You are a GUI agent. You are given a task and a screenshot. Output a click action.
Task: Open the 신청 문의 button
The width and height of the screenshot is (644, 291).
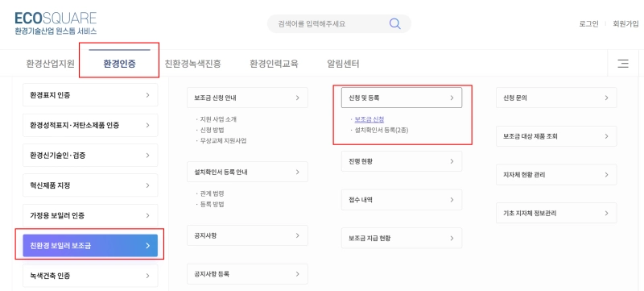coord(556,98)
